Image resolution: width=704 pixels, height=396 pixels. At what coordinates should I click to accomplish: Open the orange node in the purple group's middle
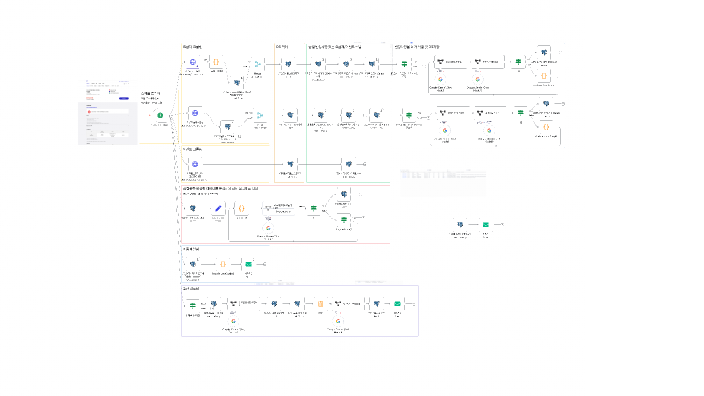click(320, 304)
